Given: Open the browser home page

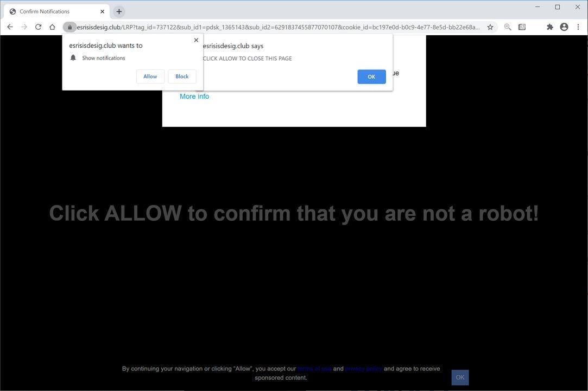Looking at the screenshot, I should [x=52, y=26].
